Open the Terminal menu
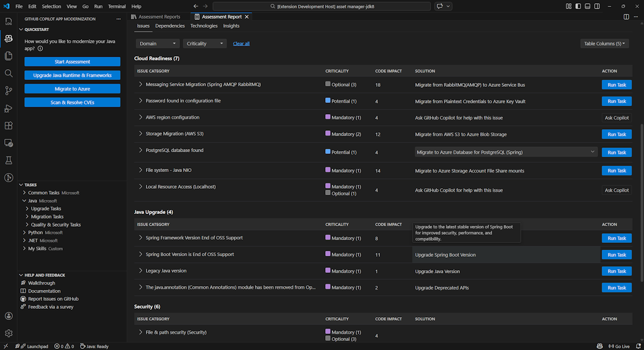The width and height of the screenshot is (644, 350). (116, 6)
